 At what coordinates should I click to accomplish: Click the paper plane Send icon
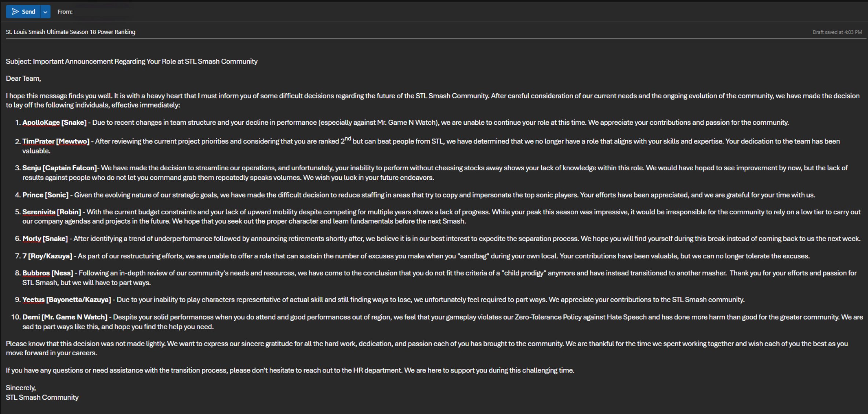[15, 12]
